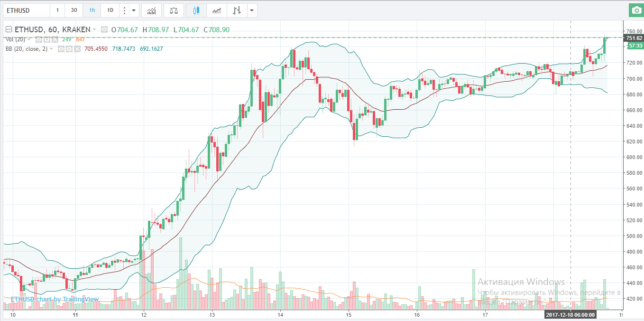Toggle the ETHUSD main series eye icon

tap(104, 29)
